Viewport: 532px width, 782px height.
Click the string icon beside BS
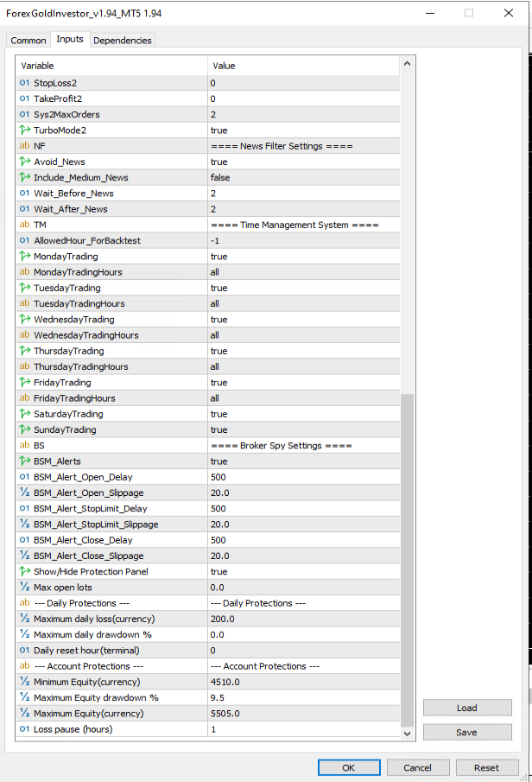tap(24, 445)
